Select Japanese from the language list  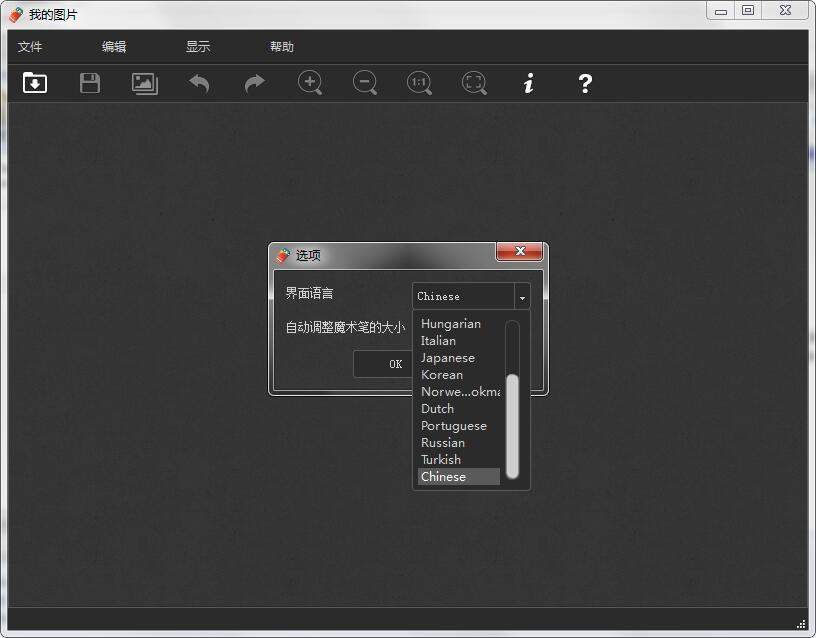(x=448, y=357)
